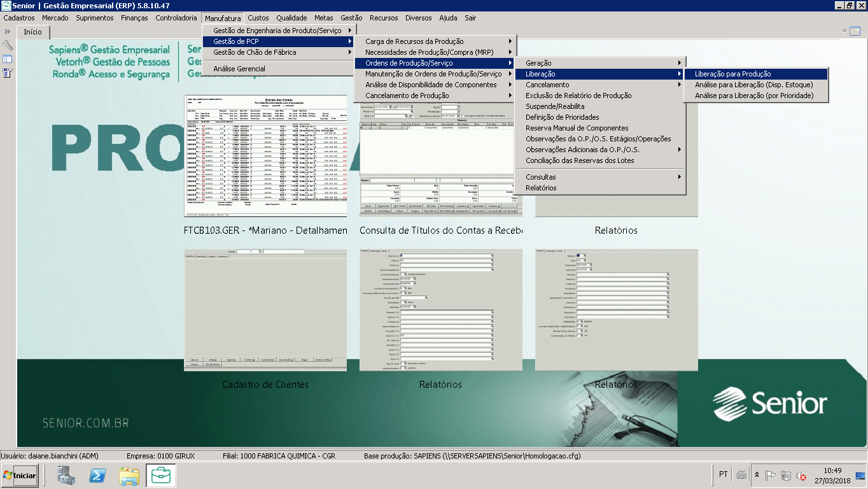
Task: Open the Diversos menu
Action: pyautogui.click(x=418, y=18)
